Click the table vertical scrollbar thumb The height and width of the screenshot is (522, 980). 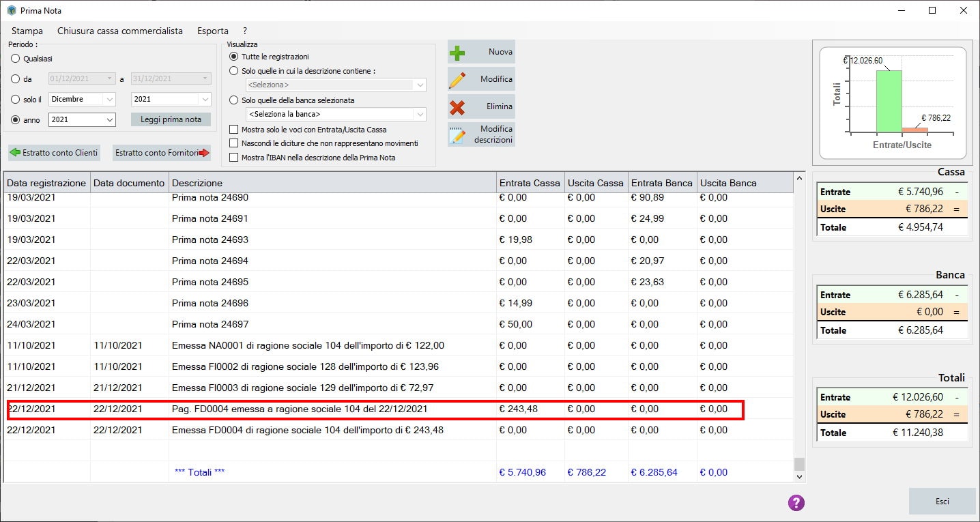[x=798, y=464]
